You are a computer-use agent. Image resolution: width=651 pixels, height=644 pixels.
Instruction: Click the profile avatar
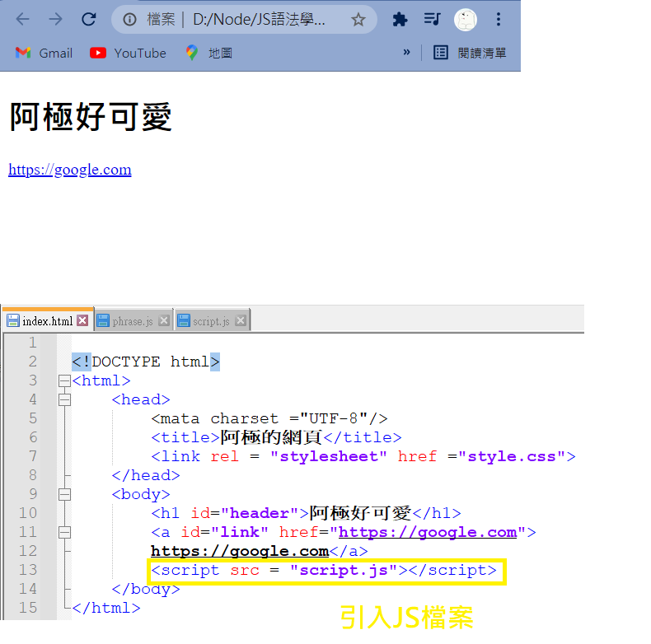pos(466,20)
